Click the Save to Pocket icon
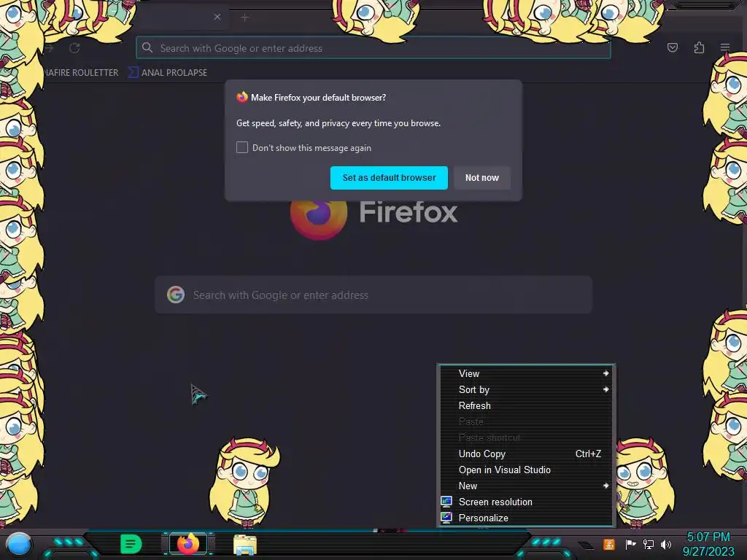The image size is (747, 560). pyautogui.click(x=672, y=47)
